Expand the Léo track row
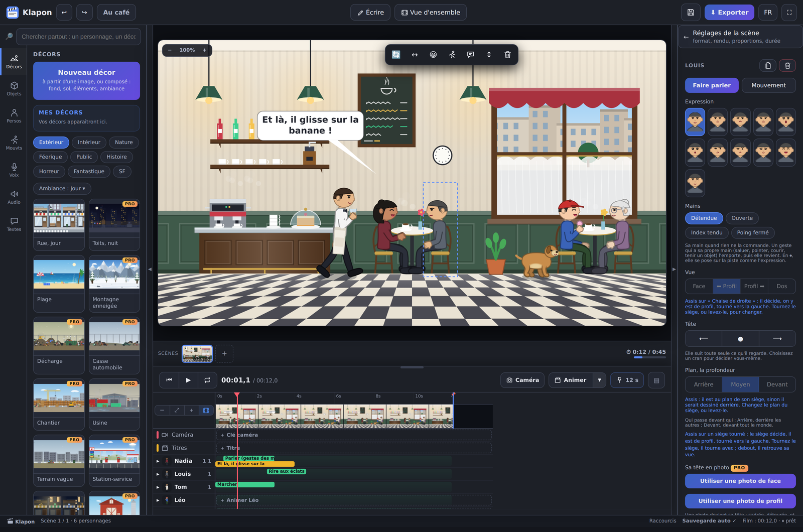 [158, 500]
